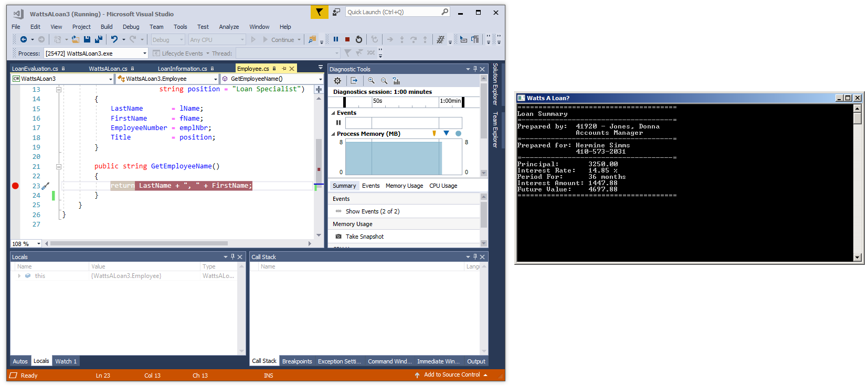Collapse the Process Memory (MB) graph section
This screenshot has width=868, height=386.
(333, 134)
